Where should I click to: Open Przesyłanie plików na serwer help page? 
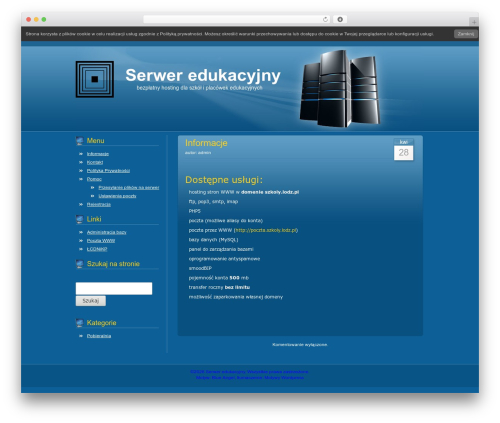(129, 187)
